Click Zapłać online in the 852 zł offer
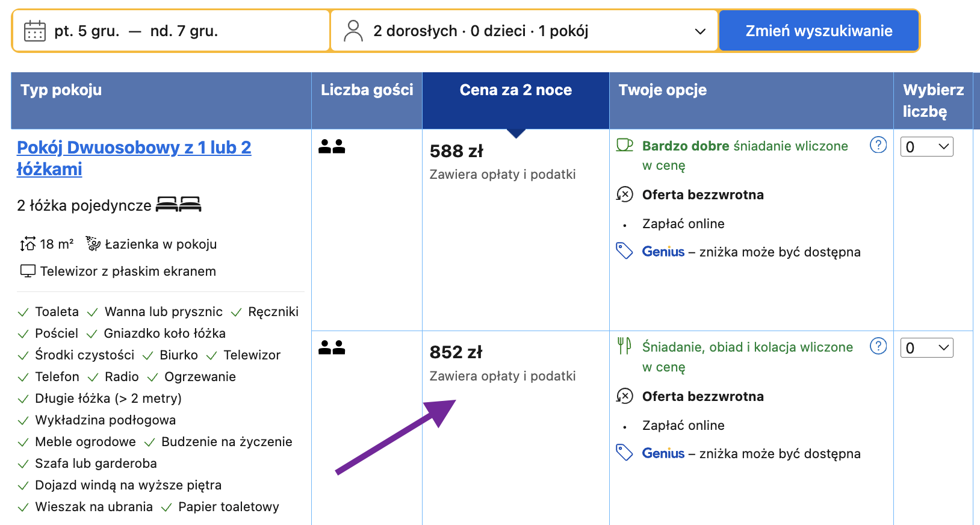The height and width of the screenshot is (525, 980). click(x=683, y=425)
